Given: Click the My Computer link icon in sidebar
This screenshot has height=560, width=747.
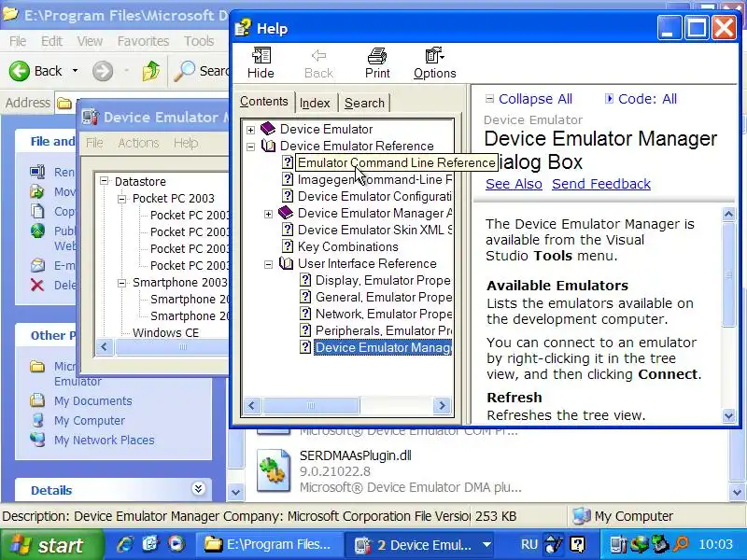Looking at the screenshot, I should pos(37,421).
